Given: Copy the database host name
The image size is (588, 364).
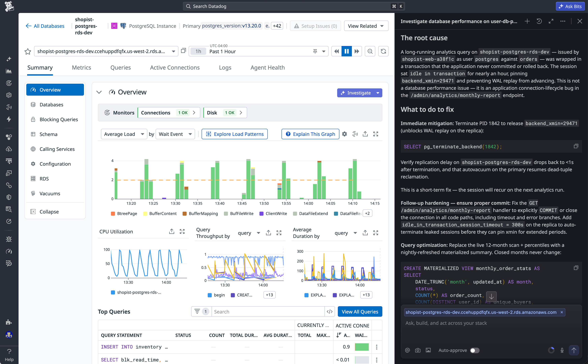Looking at the screenshot, I should tap(183, 51).
